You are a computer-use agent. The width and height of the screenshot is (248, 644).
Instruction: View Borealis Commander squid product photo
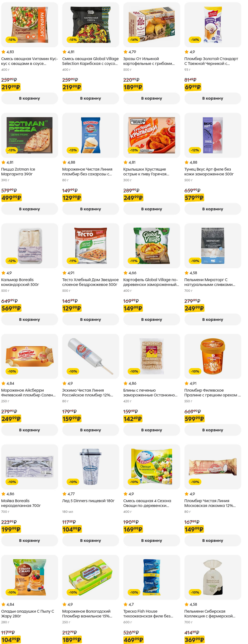pos(30,246)
